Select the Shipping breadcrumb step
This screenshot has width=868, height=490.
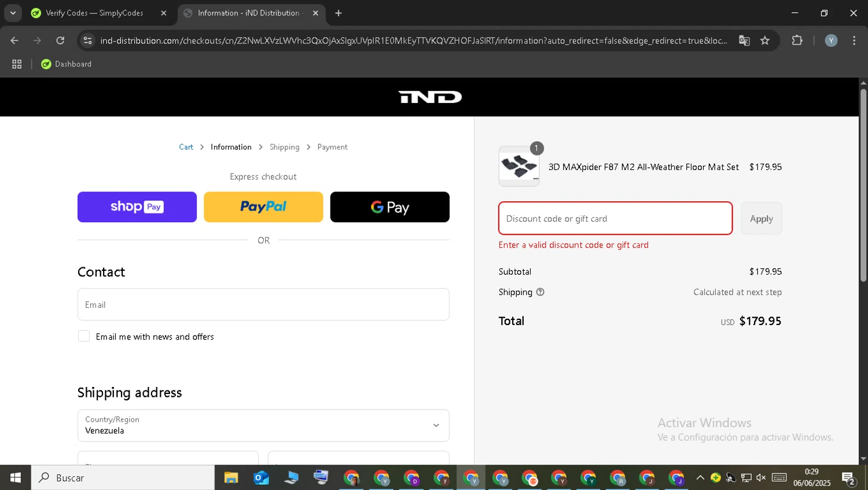tap(285, 147)
